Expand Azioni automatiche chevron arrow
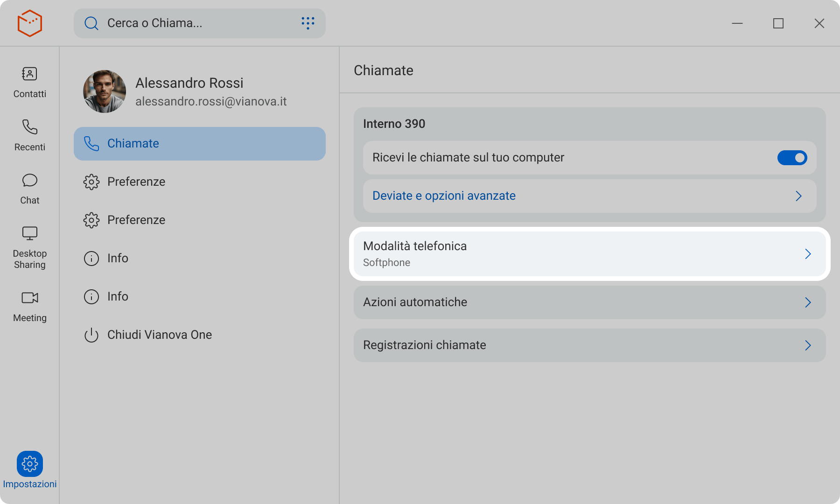The width and height of the screenshot is (840, 504). pyautogui.click(x=808, y=302)
